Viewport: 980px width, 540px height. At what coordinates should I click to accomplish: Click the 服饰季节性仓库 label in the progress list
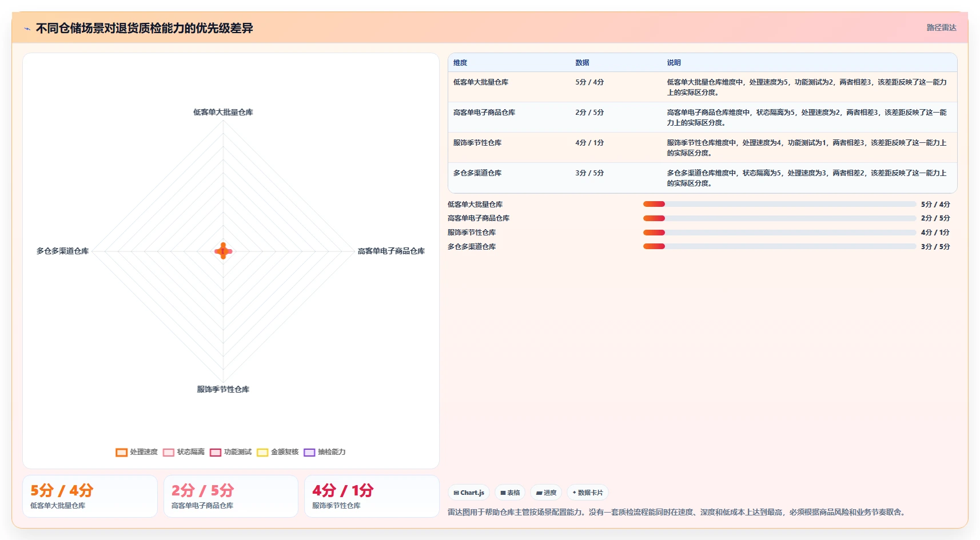(472, 233)
